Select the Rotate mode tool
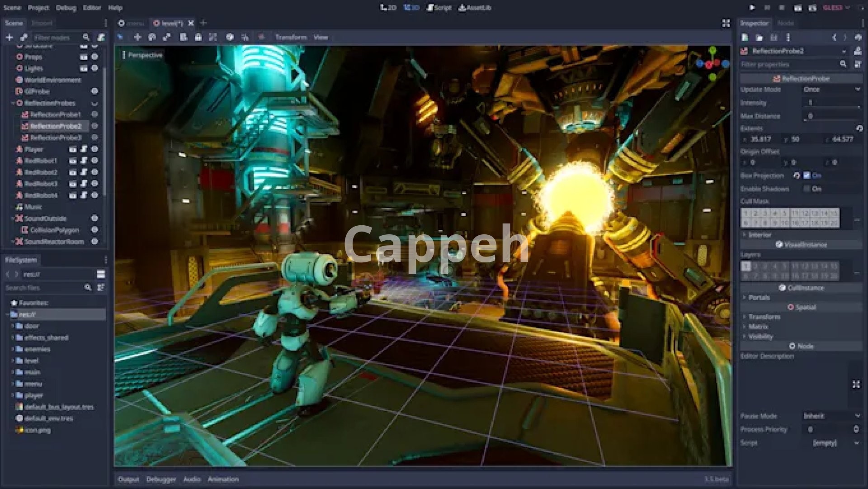 (152, 37)
